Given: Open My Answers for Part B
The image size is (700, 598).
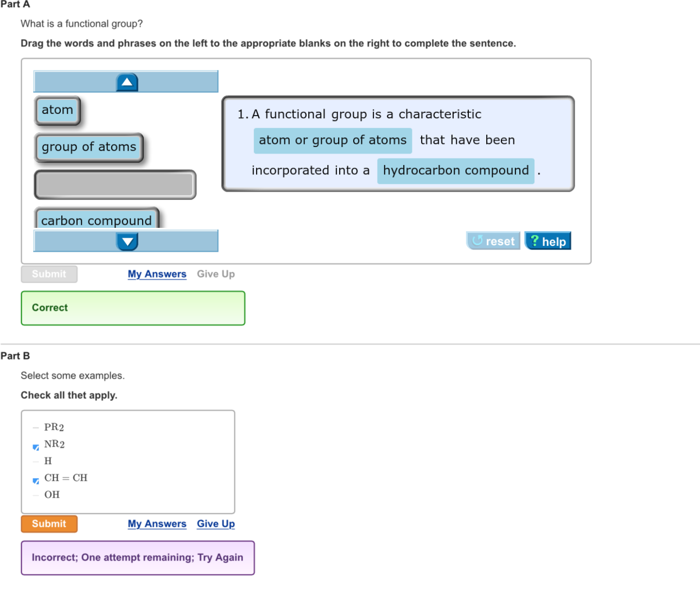Looking at the screenshot, I should coord(157,524).
